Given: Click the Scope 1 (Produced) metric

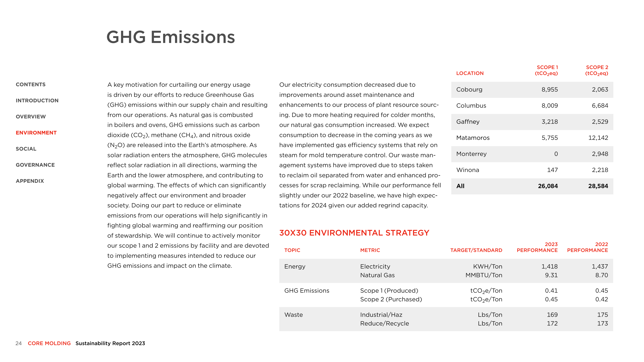Looking at the screenshot, I should (389, 291).
